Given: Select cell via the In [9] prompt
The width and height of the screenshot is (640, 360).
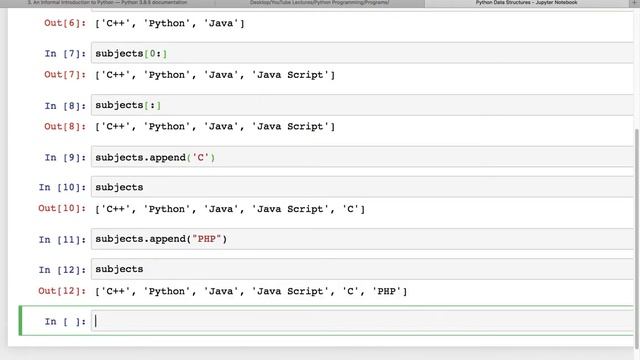Looking at the screenshot, I should coord(65,158).
